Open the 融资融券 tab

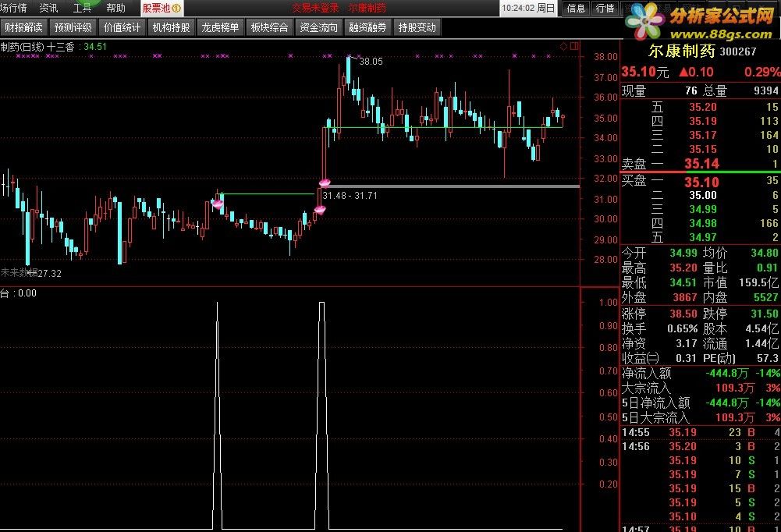[x=367, y=28]
